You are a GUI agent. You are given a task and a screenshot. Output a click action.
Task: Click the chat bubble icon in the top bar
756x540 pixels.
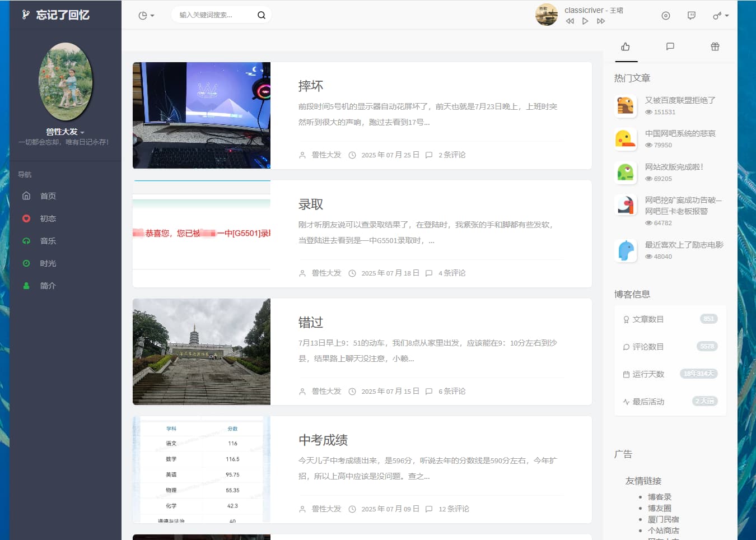pos(692,16)
